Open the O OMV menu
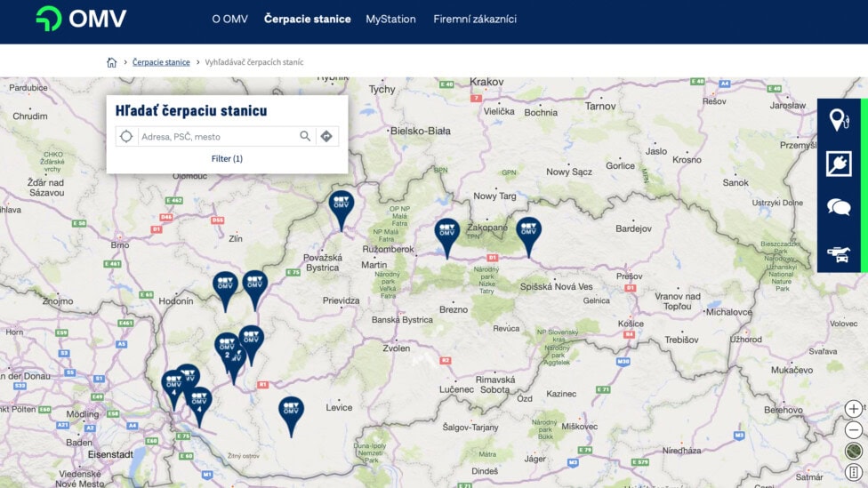Image resolution: width=868 pixels, height=488 pixels. [x=229, y=19]
